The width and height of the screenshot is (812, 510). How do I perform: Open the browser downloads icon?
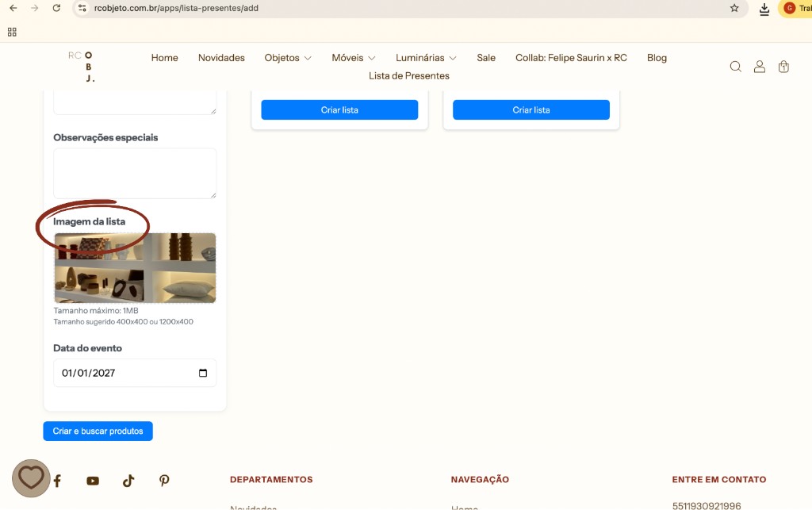click(x=764, y=9)
